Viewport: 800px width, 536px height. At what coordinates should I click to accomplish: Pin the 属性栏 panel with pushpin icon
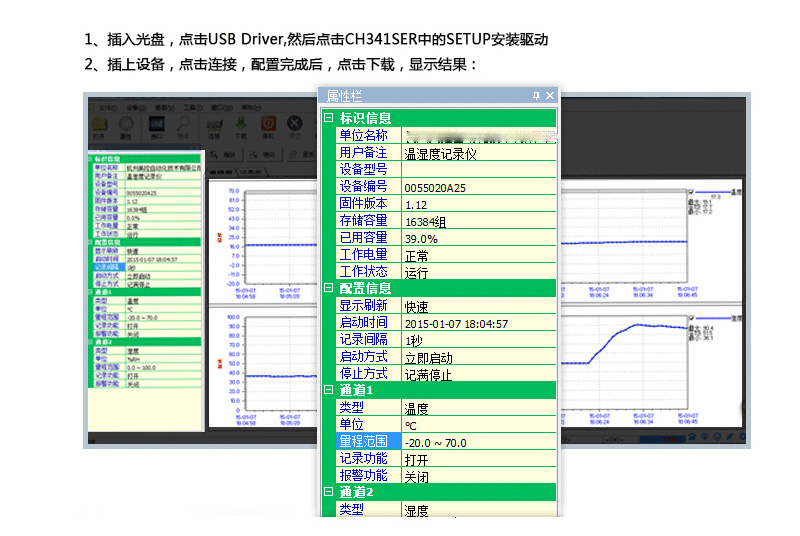[x=536, y=96]
